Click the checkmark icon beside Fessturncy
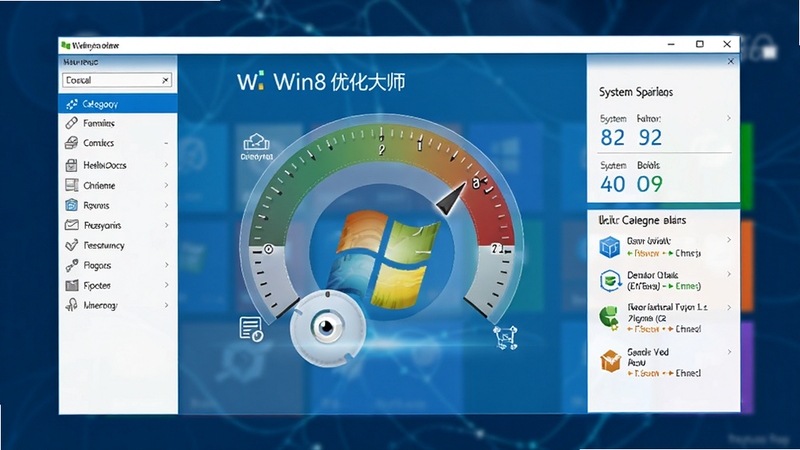 coord(71,245)
